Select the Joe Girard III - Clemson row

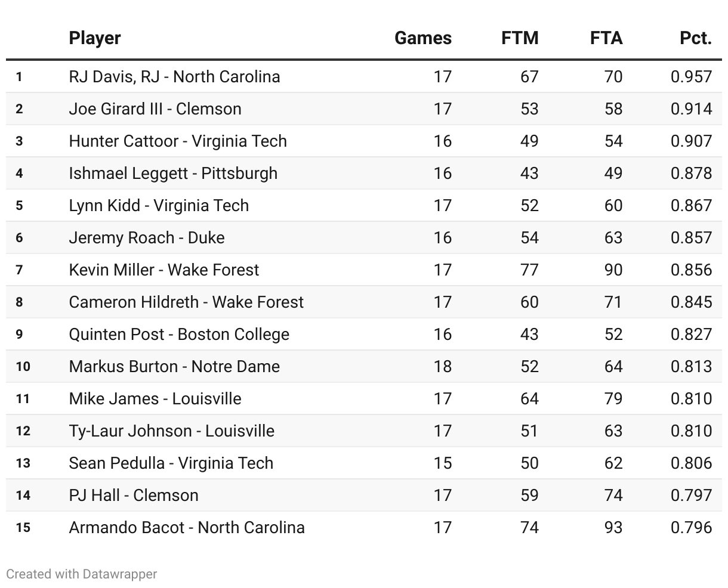point(155,109)
